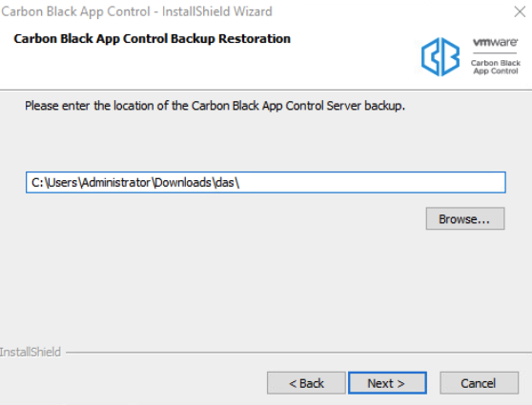
Task: Place the cursor on 'Administrator' in the path
Action: [x=115, y=182]
